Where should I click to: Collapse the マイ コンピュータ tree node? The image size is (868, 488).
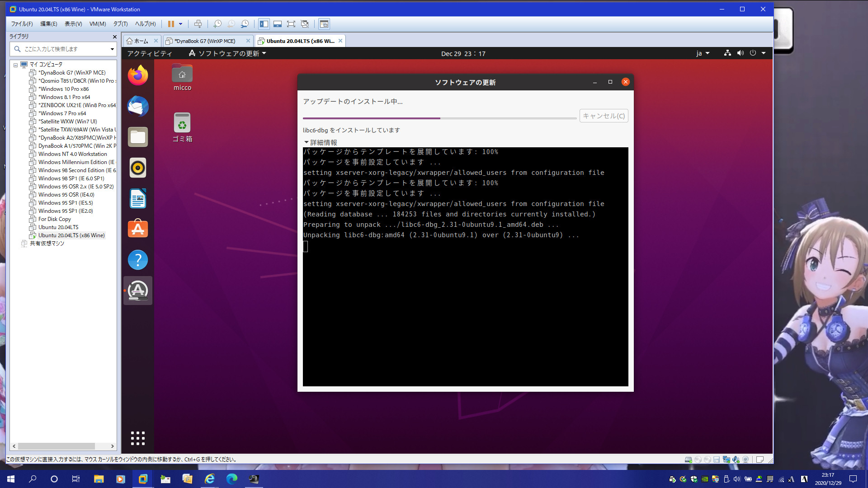click(x=15, y=65)
